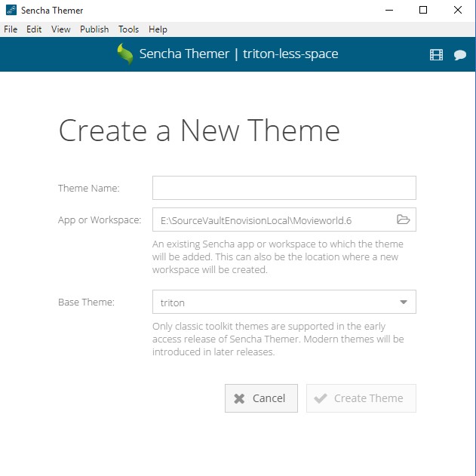Click the 'Theme Name:' label
Screen dimensions: 476x476
point(89,189)
